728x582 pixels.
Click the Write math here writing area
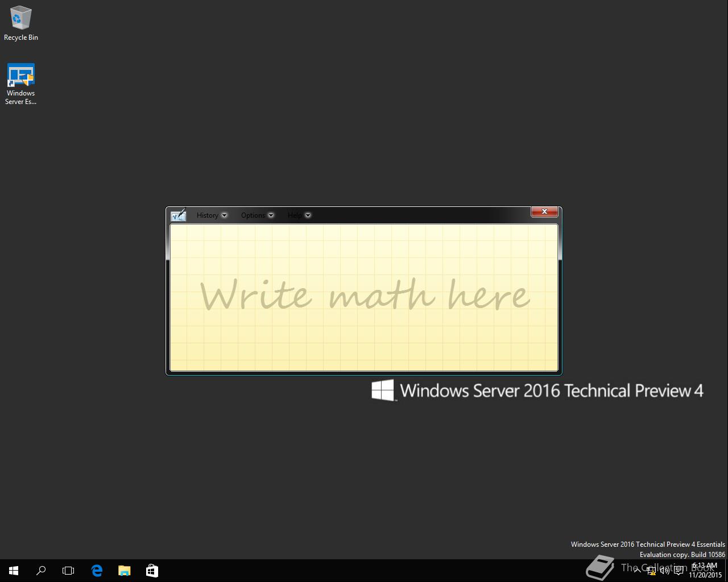tap(364, 298)
